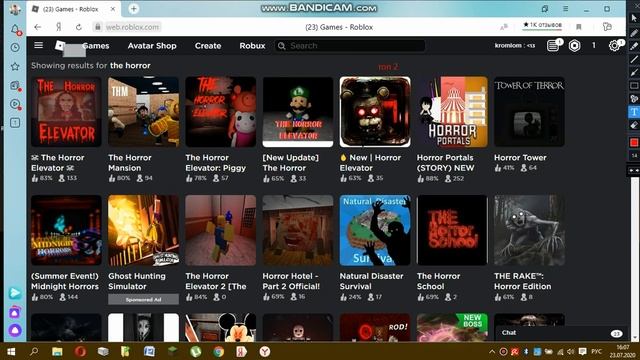The image size is (640, 360).
Task: Reload the Roblox page
Action: pos(78,27)
